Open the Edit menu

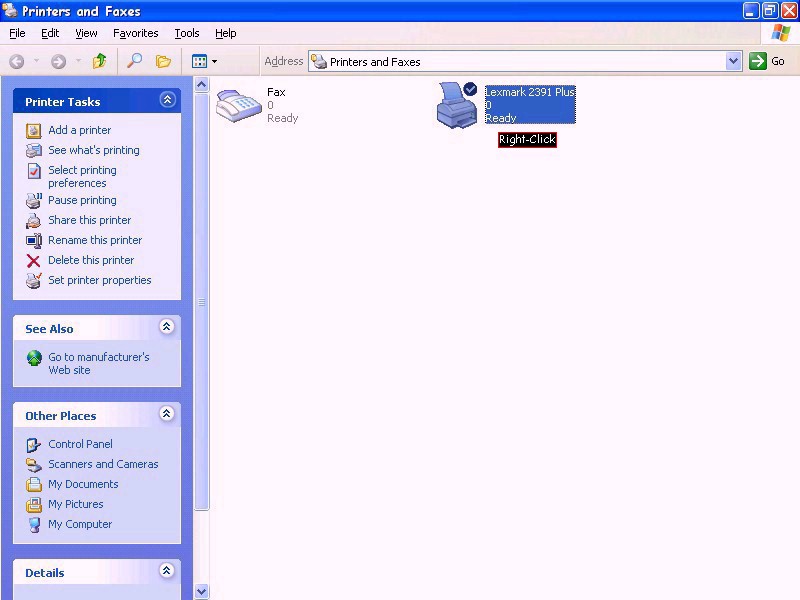click(50, 33)
